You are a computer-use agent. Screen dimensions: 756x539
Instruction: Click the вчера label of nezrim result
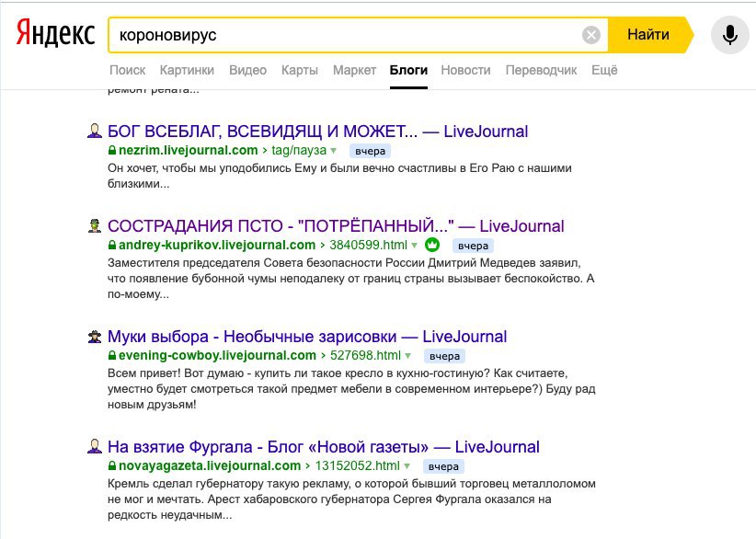point(371,151)
